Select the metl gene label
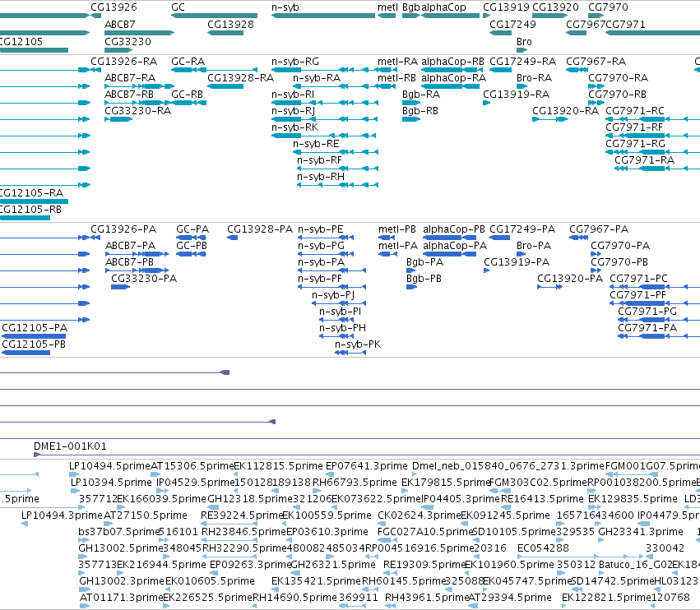This screenshot has width=700, height=610. [387, 7]
